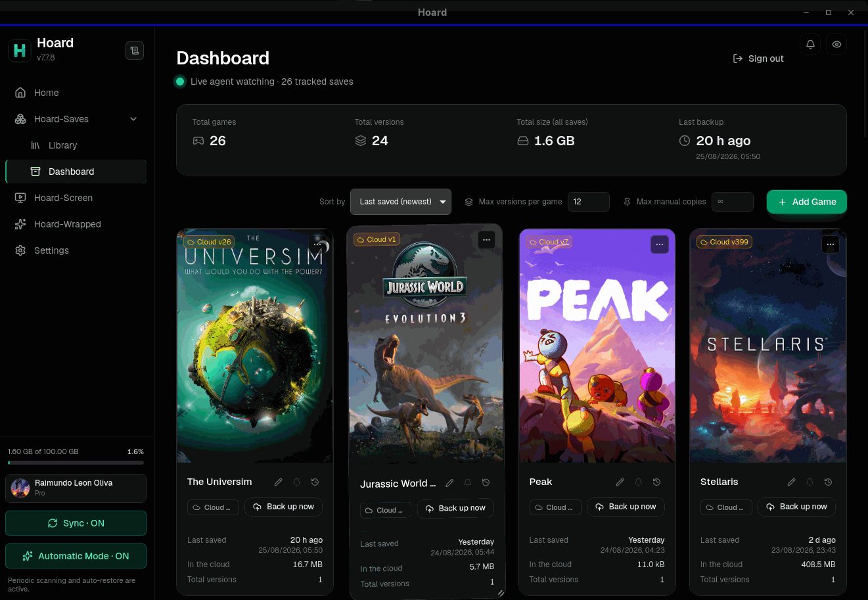
Task: Edit Stellaris with the pencil icon
Action: click(x=792, y=482)
